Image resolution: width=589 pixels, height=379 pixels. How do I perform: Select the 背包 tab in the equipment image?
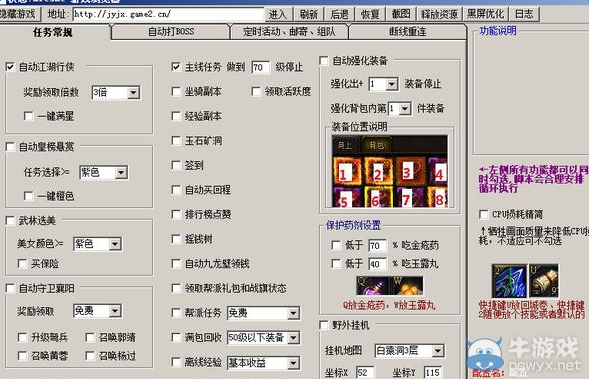click(376, 145)
